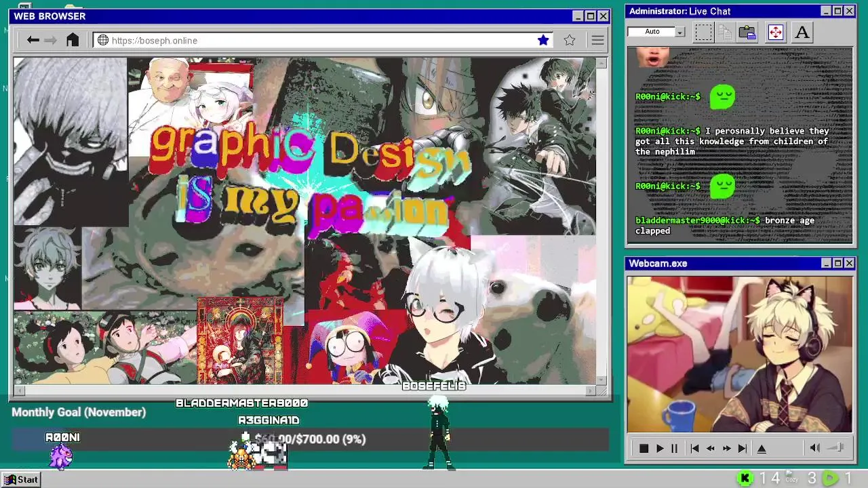Click the 'graphic Design is my passion' banner
This screenshot has width=868, height=488.
click(x=311, y=178)
